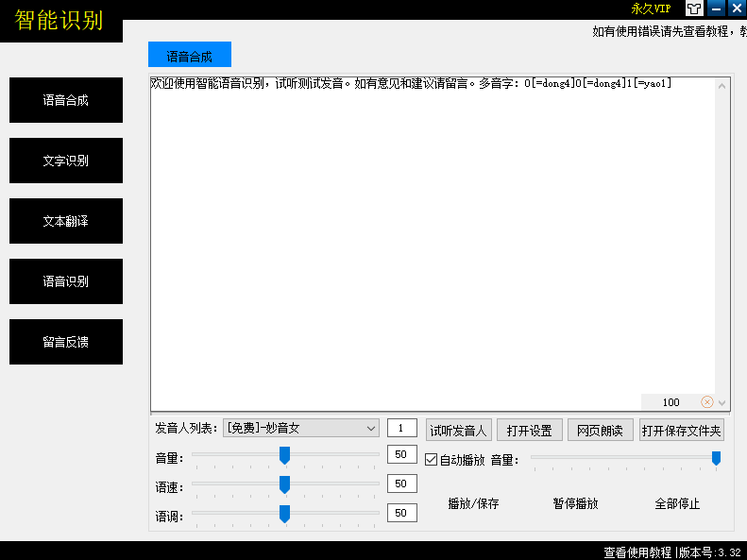Screen dimensions: 747x560
Task: Click the 音量 value field showing 50
Action: pyautogui.click(x=402, y=454)
